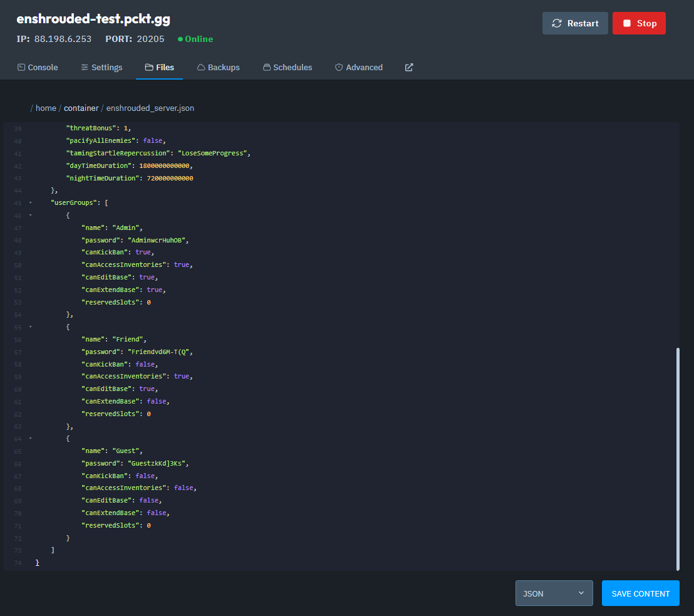Screen dimensions: 694x616
Task: Click the "name": "Admin" line
Action: coord(112,227)
